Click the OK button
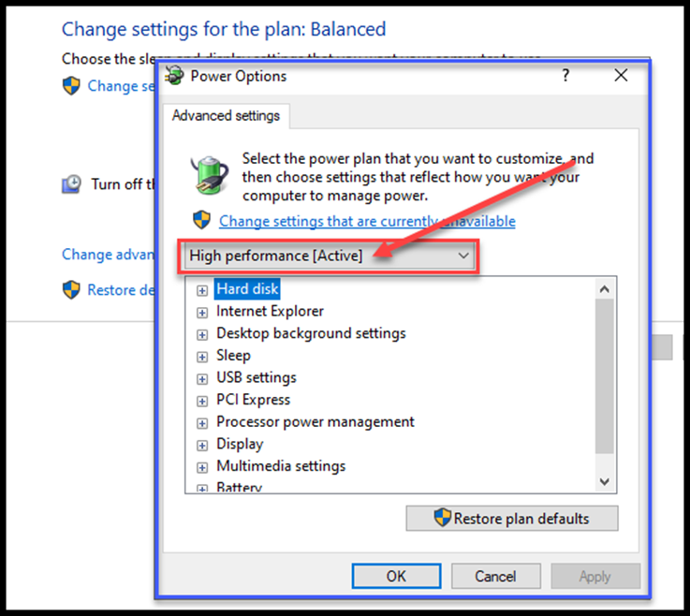Image resolution: width=690 pixels, height=616 pixels. coord(396,576)
